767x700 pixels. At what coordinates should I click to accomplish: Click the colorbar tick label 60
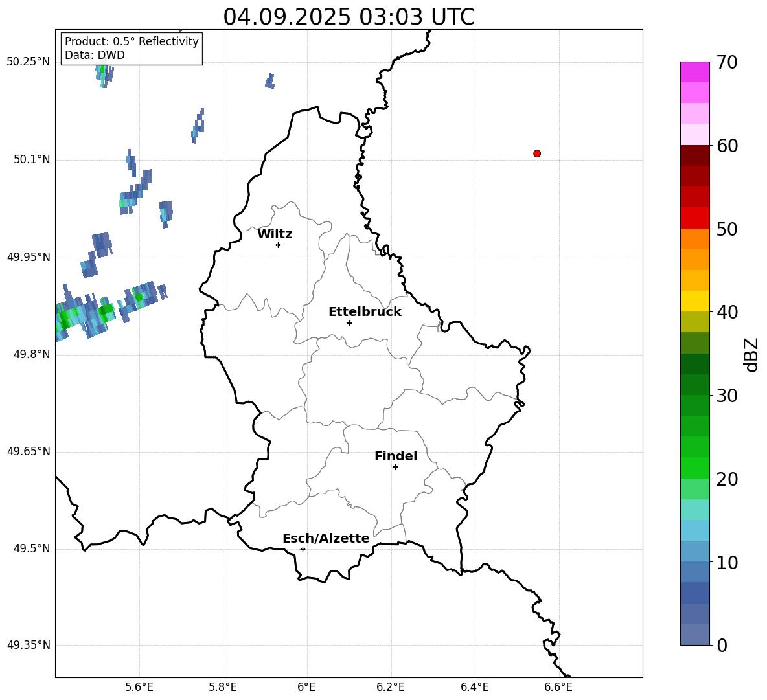727,146
